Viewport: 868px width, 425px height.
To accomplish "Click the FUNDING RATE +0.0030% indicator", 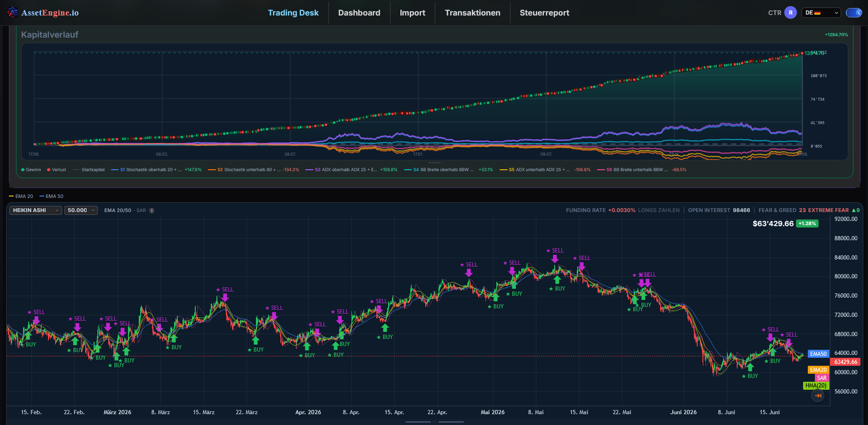I will (x=601, y=211).
